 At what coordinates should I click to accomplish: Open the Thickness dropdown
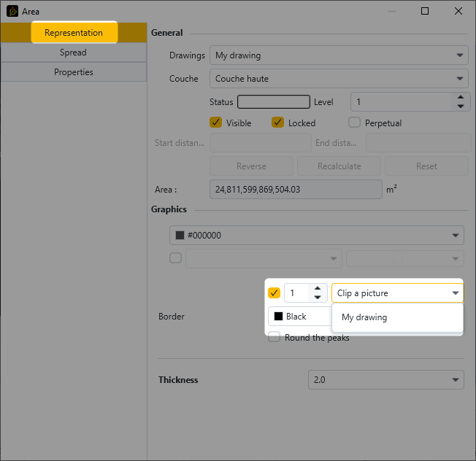point(385,380)
